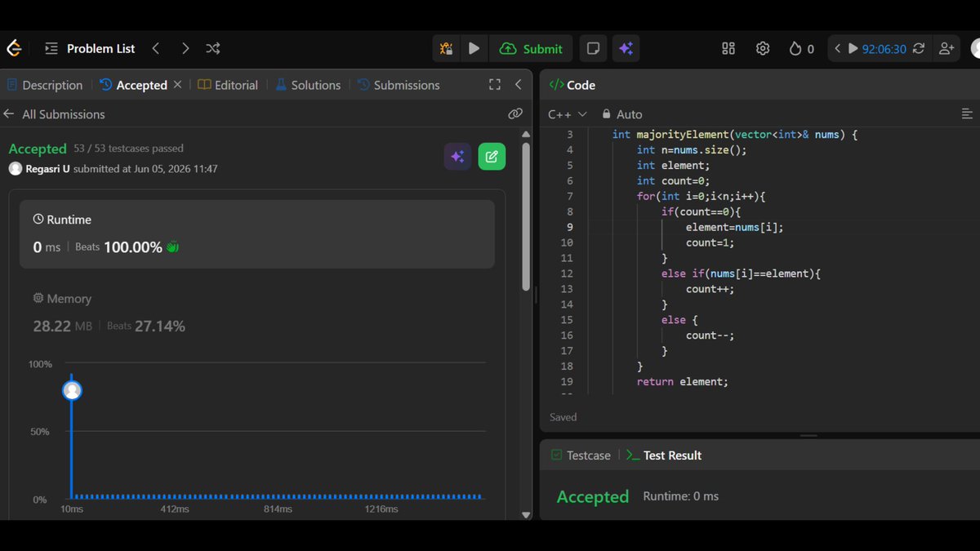Click the Saved status text

[563, 417]
